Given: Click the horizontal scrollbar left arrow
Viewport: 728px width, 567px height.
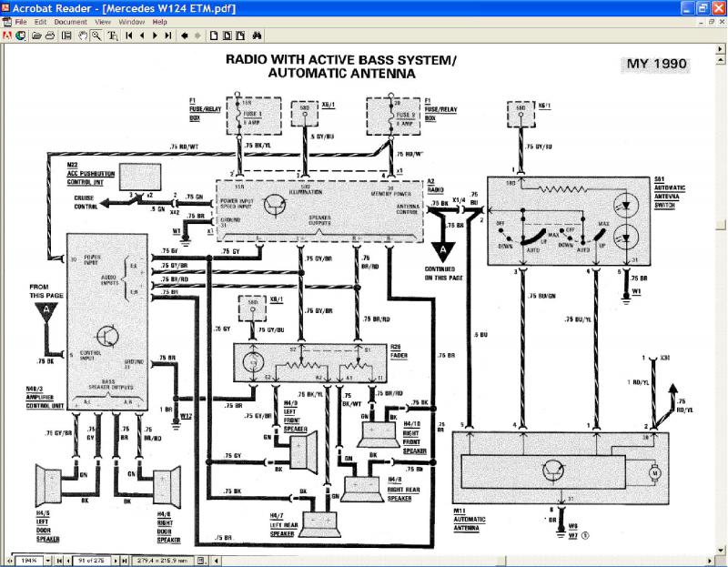Looking at the screenshot, I should pyautogui.click(x=216, y=561).
